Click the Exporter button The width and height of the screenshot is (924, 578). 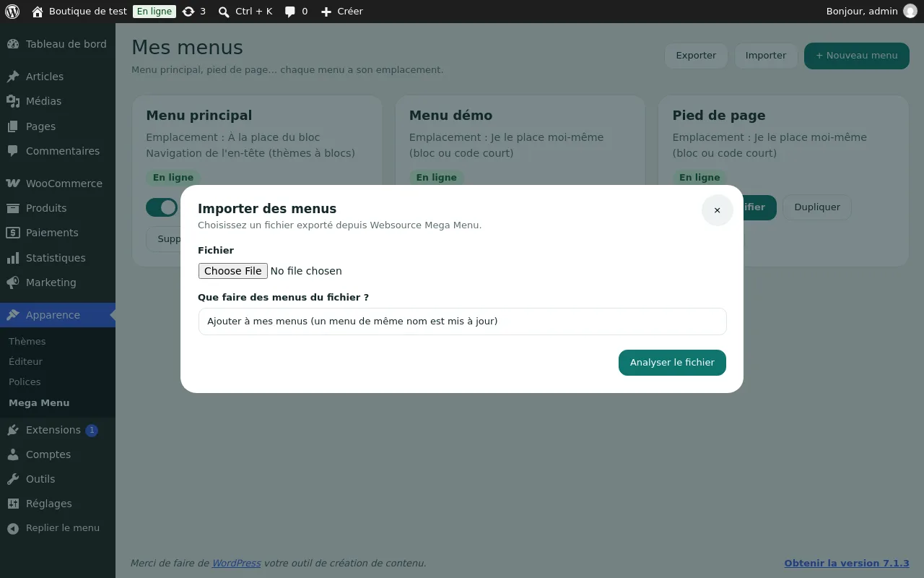696,56
